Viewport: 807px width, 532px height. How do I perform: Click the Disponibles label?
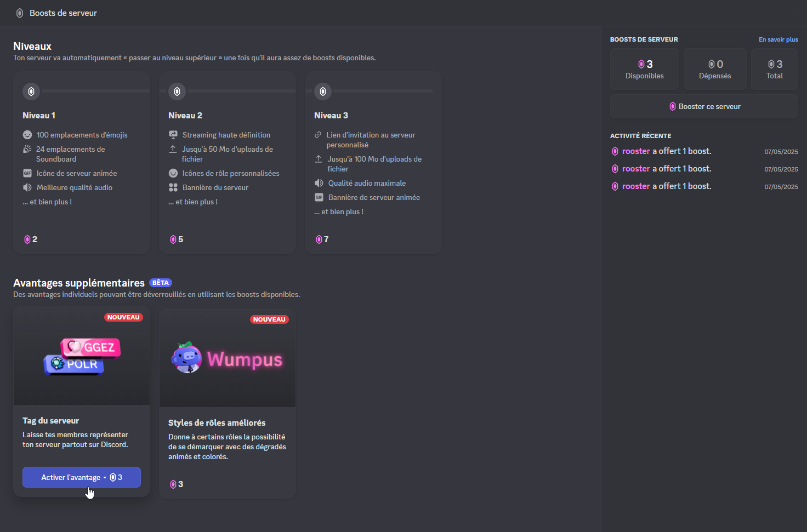click(645, 76)
